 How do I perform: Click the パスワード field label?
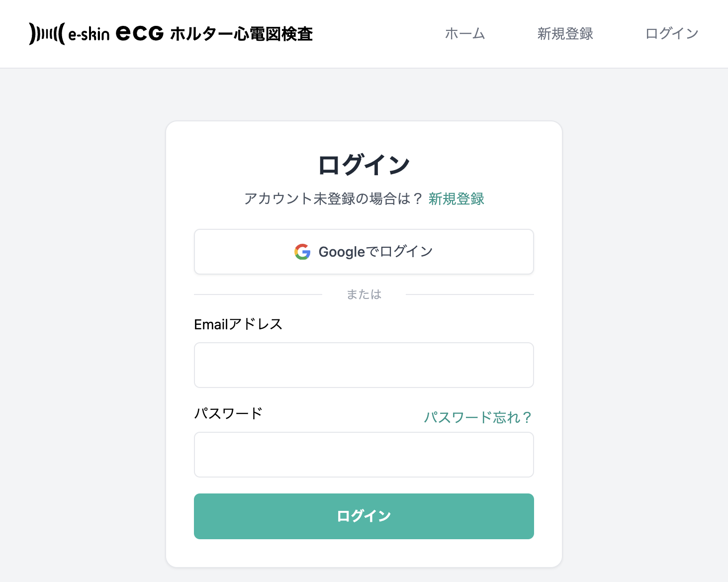click(x=228, y=413)
